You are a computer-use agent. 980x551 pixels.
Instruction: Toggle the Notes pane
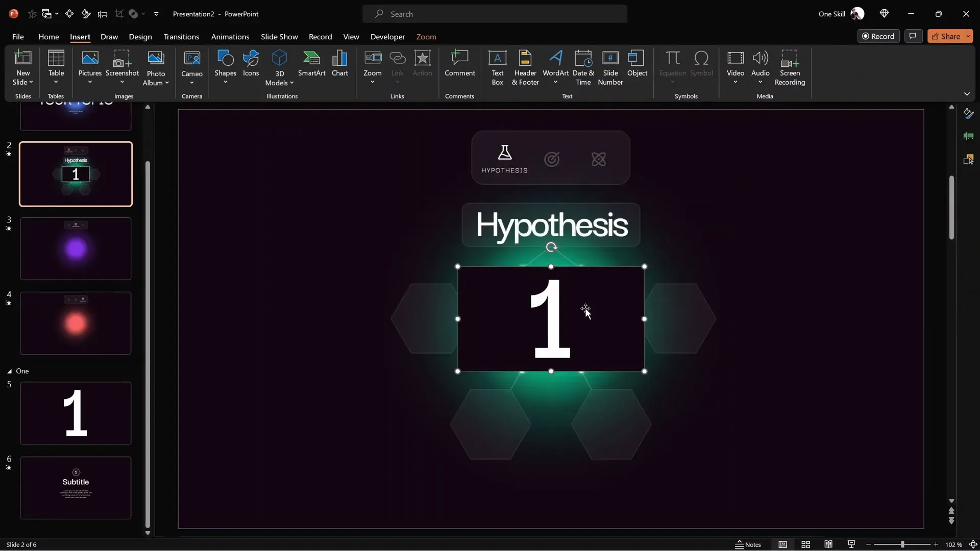point(748,544)
